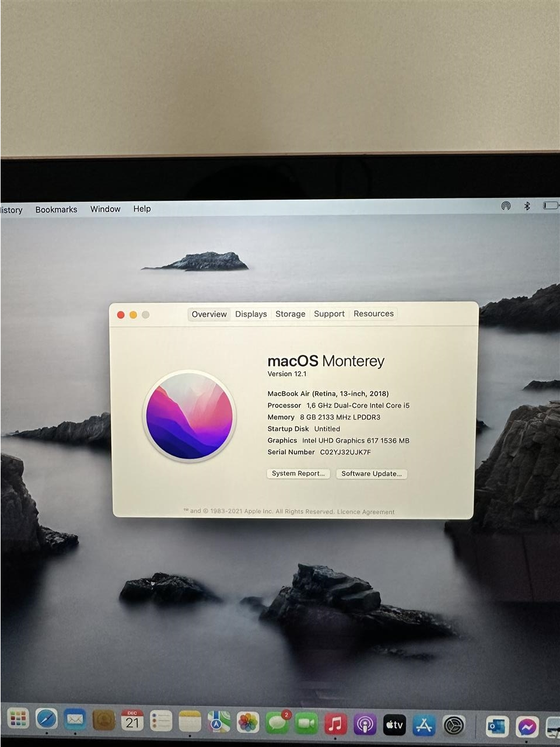Open the Photos app in the Dock
Screen dimensions: 560x747
248,723
